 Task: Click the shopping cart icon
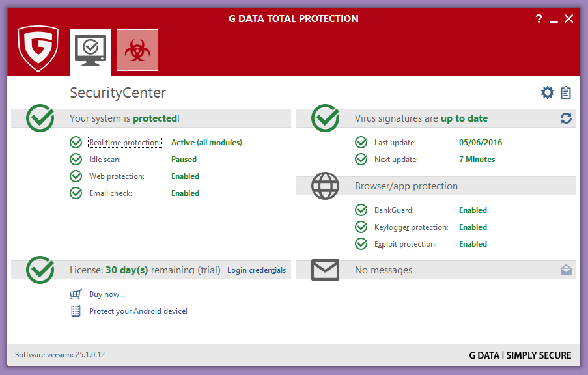coord(76,294)
